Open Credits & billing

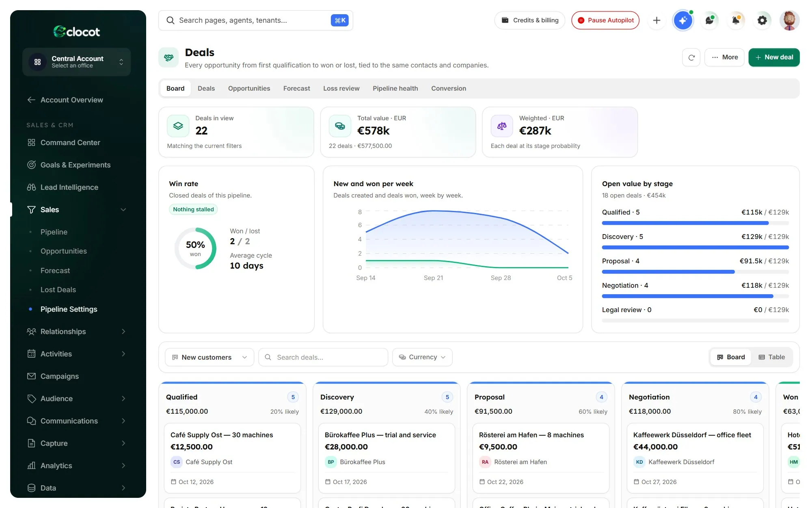pyautogui.click(x=530, y=20)
